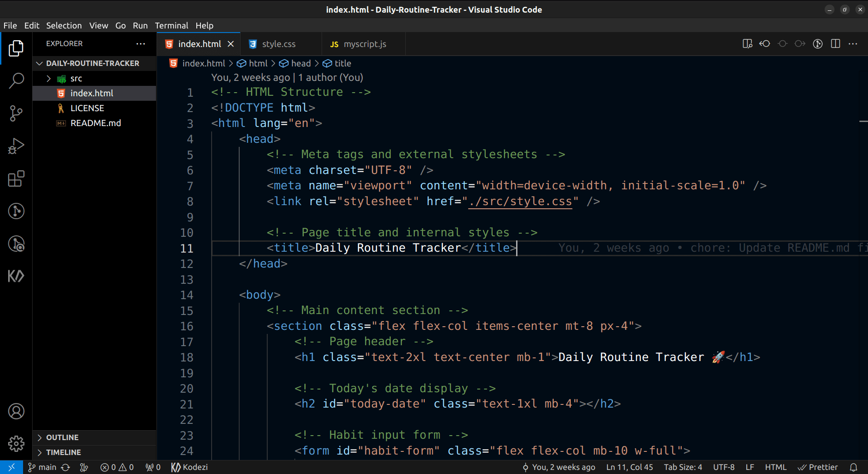Open the Selection menu
This screenshot has height=474, width=868.
point(64,25)
